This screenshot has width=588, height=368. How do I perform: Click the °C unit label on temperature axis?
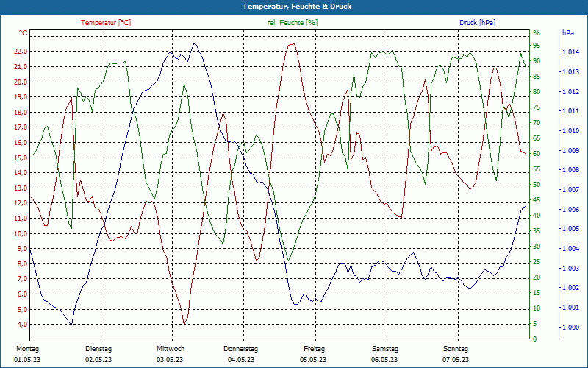24,33
